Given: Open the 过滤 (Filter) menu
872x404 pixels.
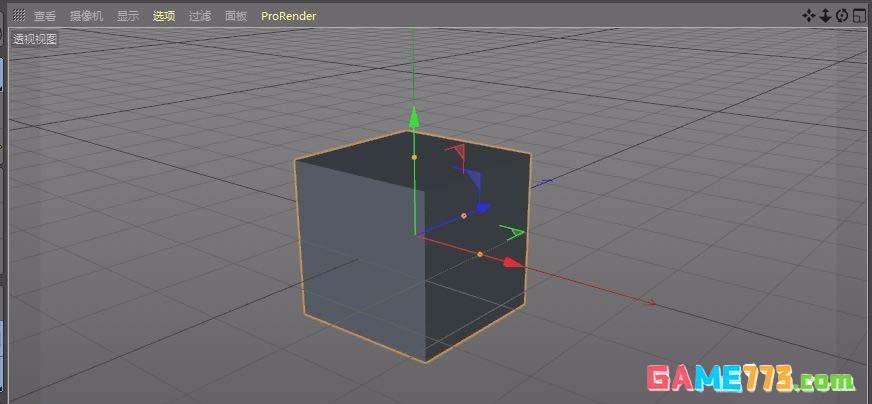Looking at the screenshot, I should click(200, 16).
